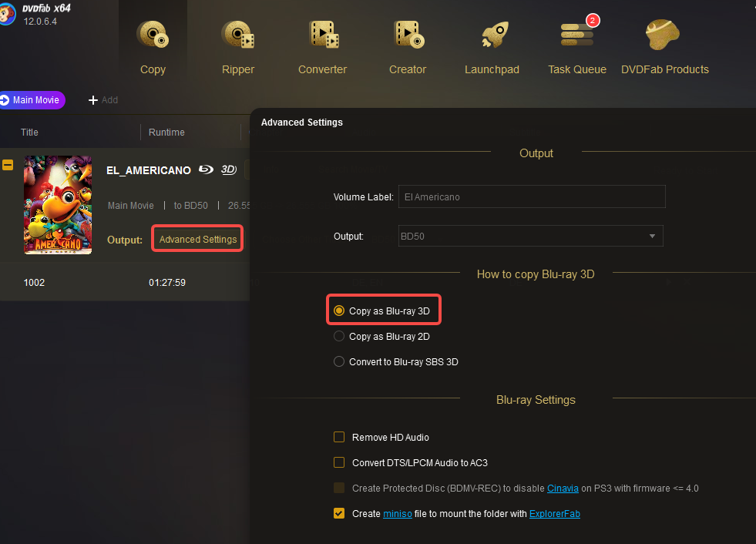
Task: Click the Runtime column header
Action: (166, 132)
